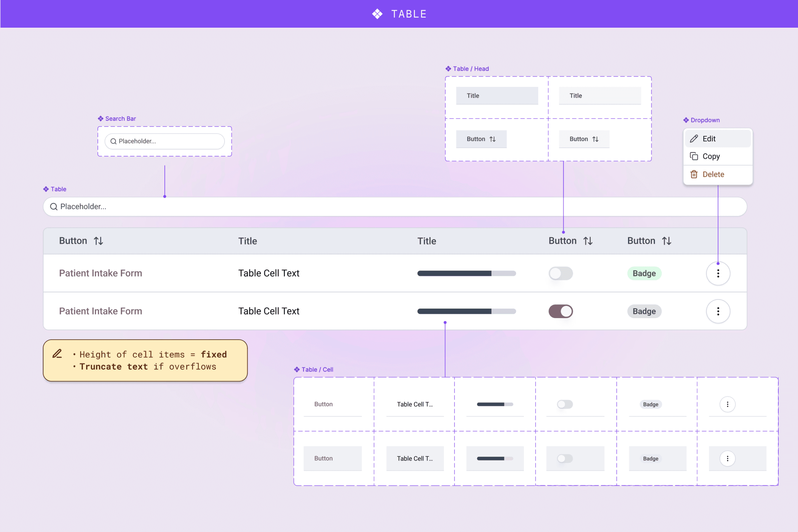Click the trash icon beside Delete
The height and width of the screenshot is (532, 798).
pyautogui.click(x=694, y=174)
